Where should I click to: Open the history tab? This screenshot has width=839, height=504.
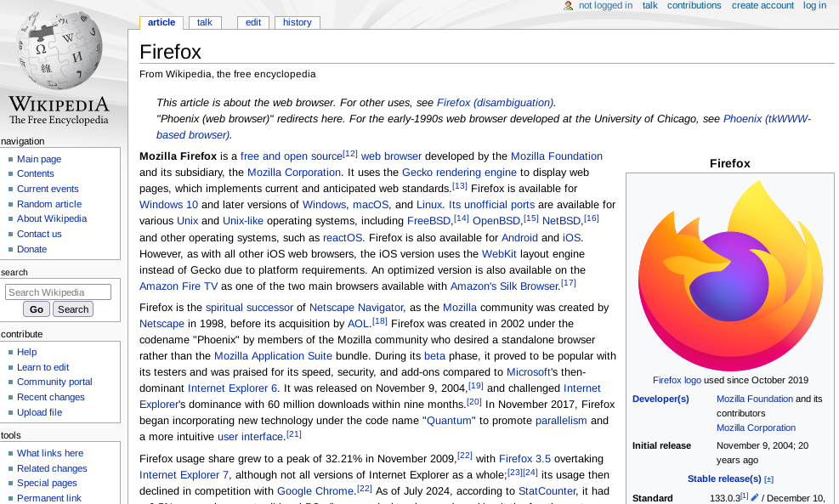click(x=297, y=22)
